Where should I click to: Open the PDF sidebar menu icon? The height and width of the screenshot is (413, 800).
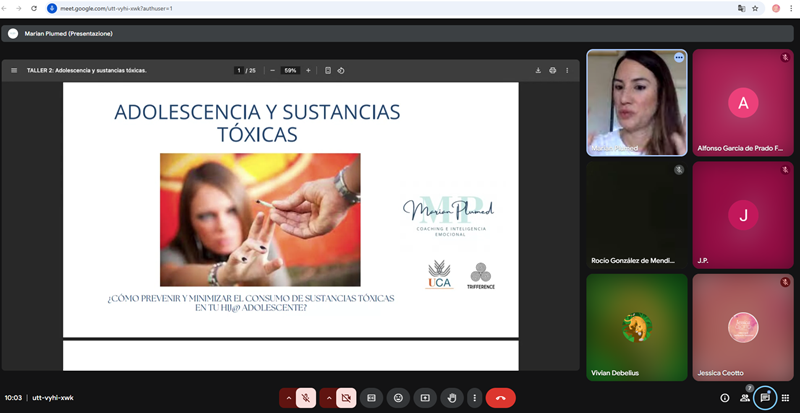tap(14, 70)
